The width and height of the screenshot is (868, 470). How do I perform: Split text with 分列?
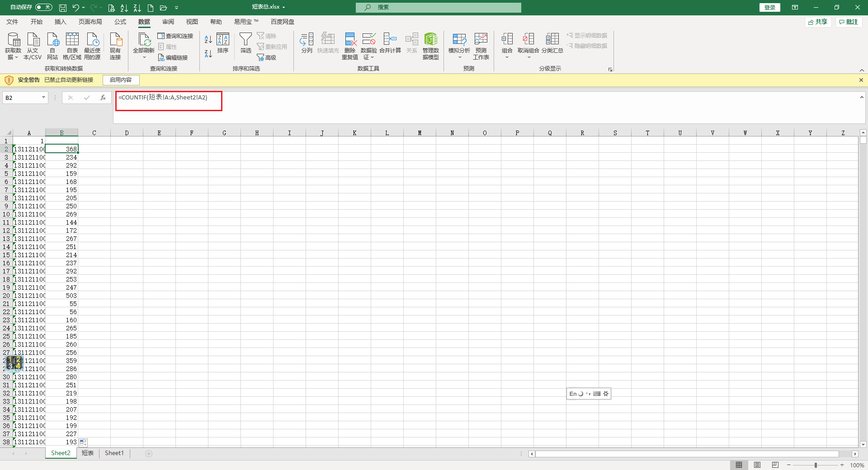coord(307,43)
